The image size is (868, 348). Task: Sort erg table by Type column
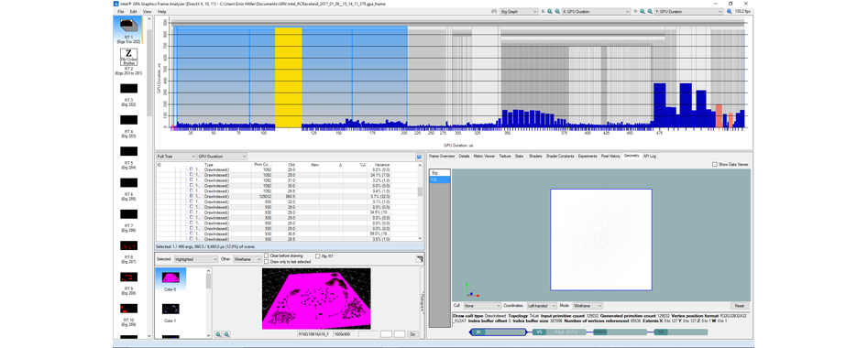click(x=209, y=164)
